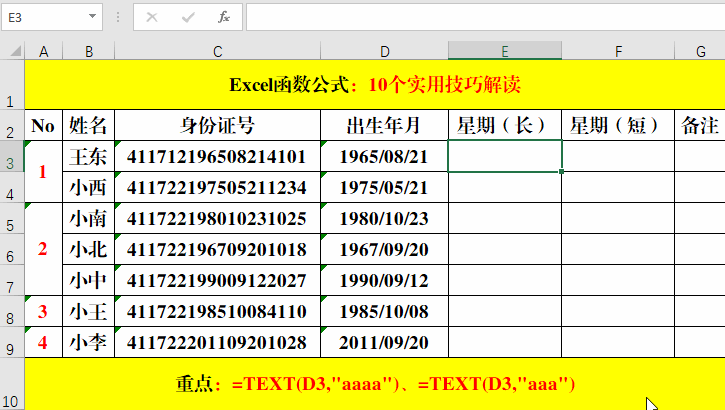The width and height of the screenshot is (725, 410).
Task: Click the name cell '小北'
Action: [88, 249]
